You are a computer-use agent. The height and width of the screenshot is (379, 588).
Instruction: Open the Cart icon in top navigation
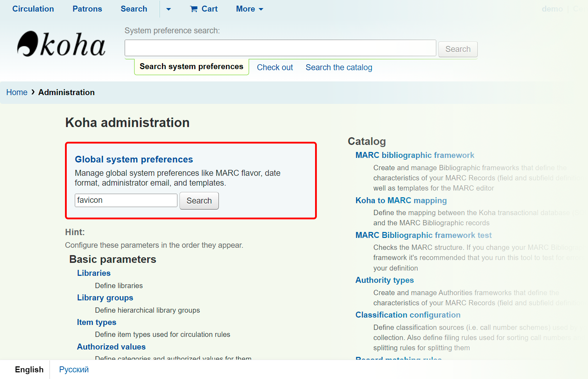[204, 9]
